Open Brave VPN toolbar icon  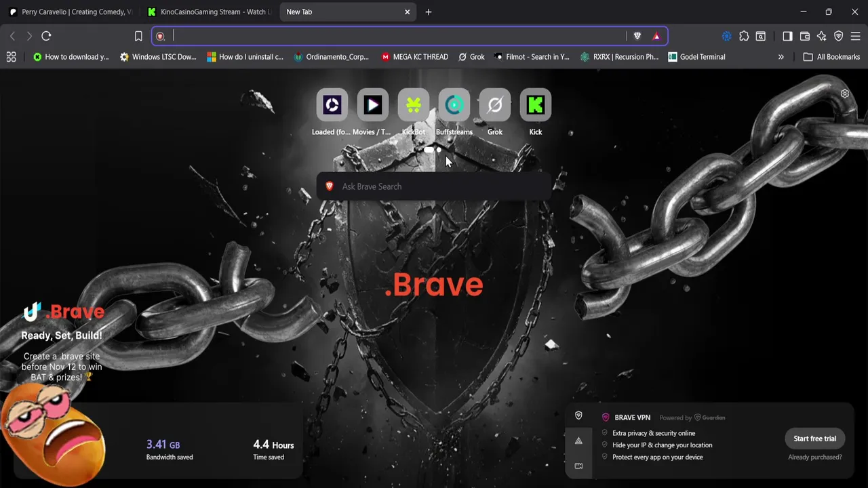[839, 36]
